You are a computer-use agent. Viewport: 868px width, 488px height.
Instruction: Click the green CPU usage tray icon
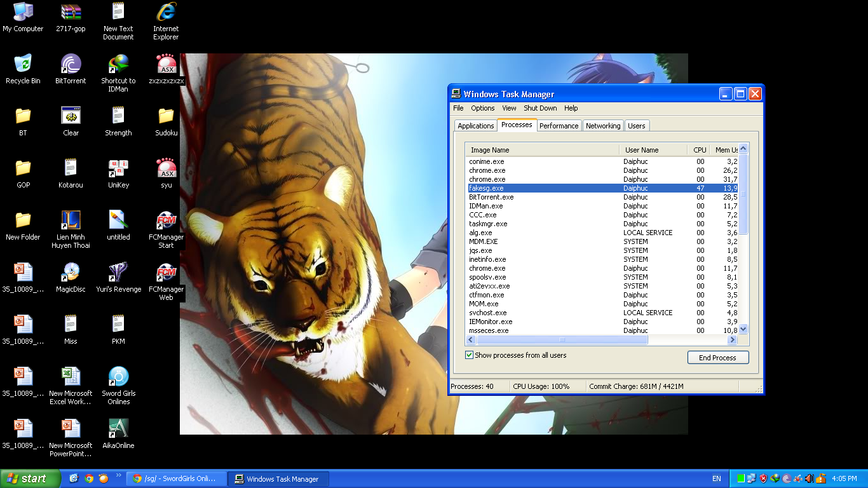tap(741, 478)
